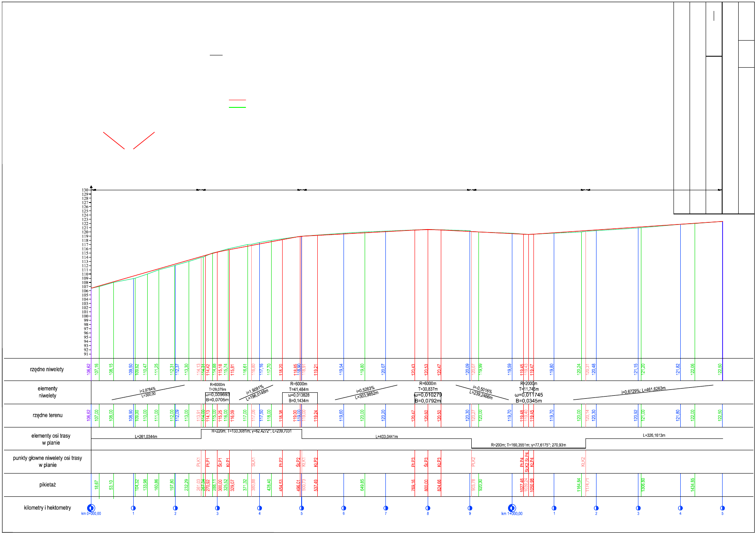Click the value ω=0,009693

(x=217, y=394)
